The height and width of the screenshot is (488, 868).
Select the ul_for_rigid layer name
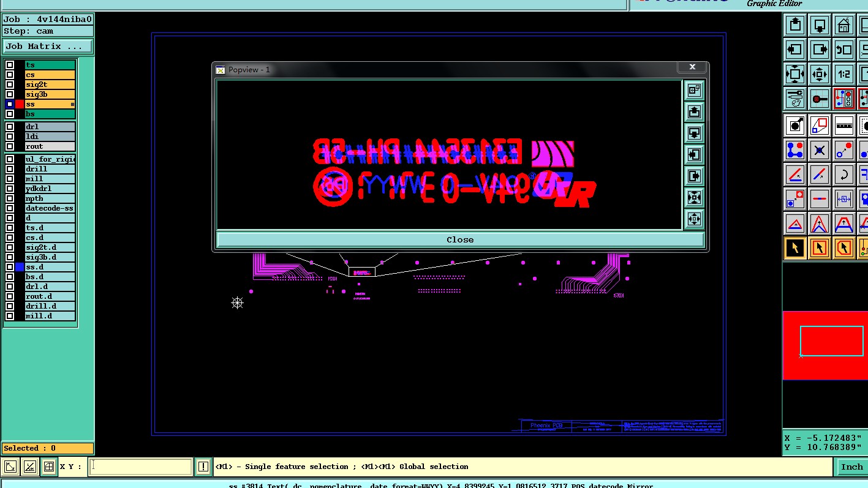[x=50, y=159]
